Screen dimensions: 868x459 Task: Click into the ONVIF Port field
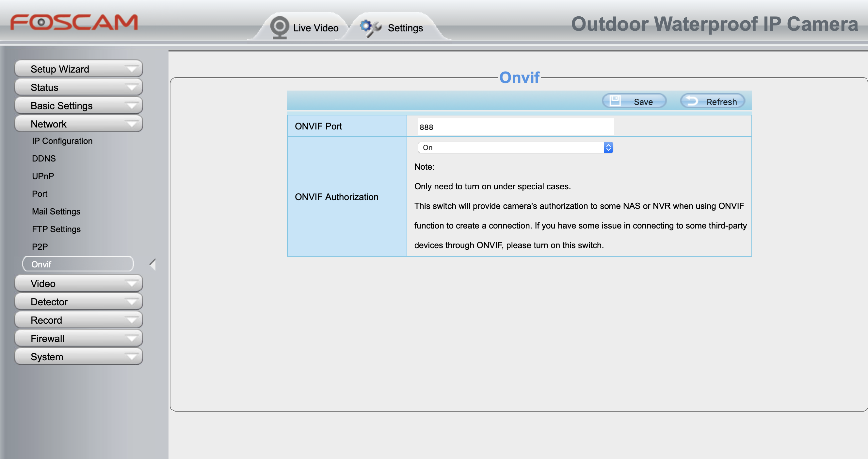[x=515, y=127]
